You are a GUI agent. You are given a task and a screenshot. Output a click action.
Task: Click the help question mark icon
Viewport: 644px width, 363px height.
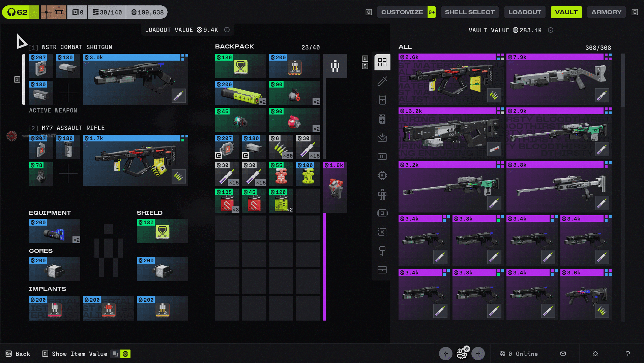tap(627, 354)
